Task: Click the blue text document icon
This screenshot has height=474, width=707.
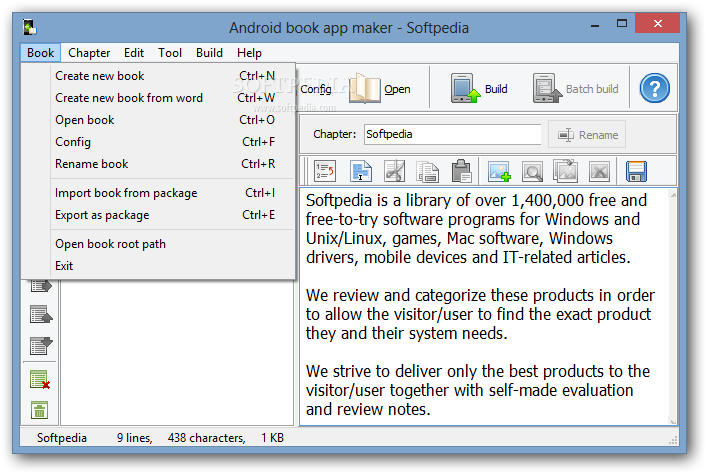Action: pyautogui.click(x=361, y=171)
